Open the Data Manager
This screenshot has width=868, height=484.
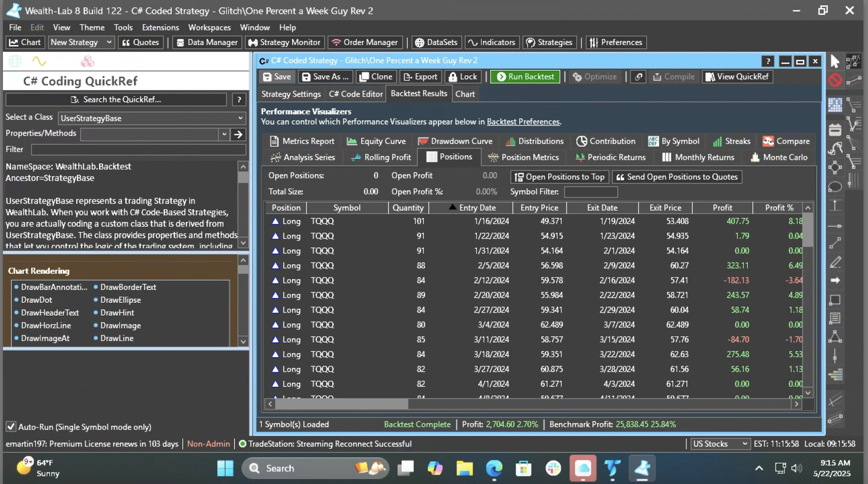click(207, 42)
